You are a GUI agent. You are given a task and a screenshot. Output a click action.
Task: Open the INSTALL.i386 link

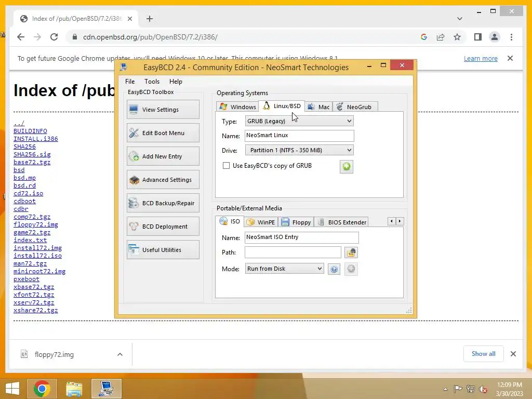(36, 139)
